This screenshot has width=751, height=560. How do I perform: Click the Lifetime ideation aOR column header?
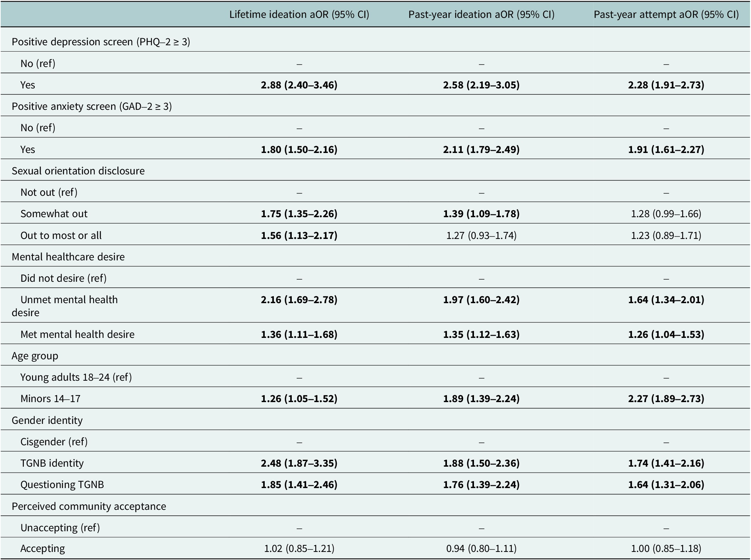(299, 14)
